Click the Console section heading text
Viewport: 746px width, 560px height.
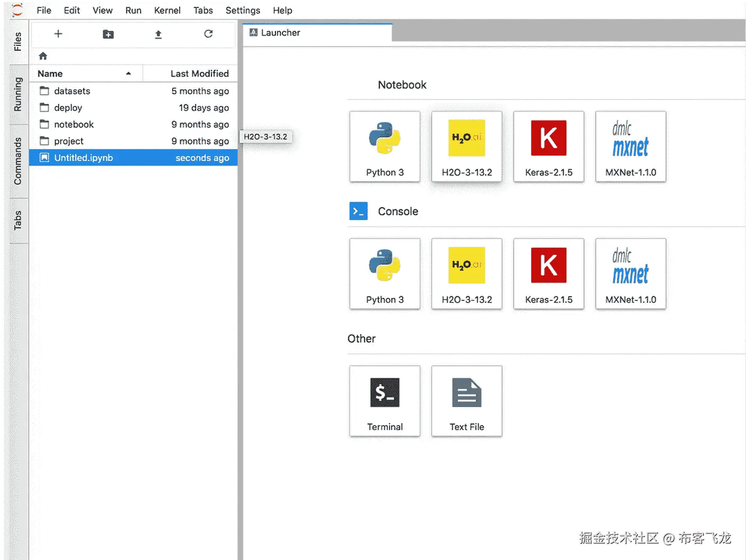point(398,211)
